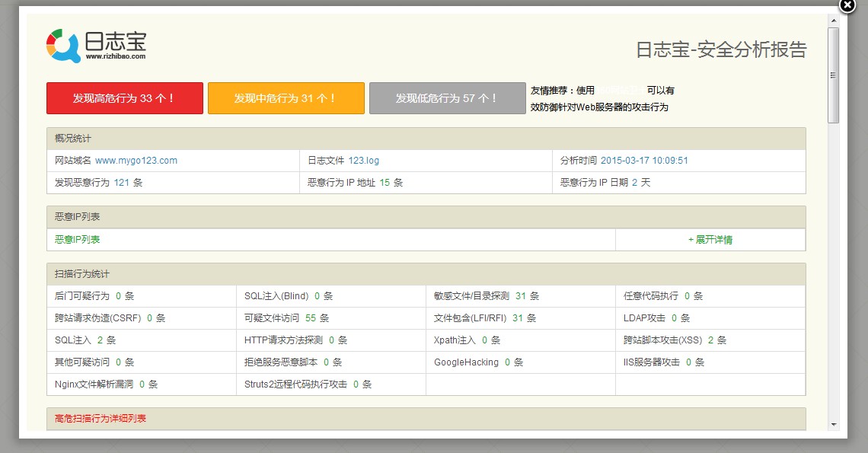Click the scrollbar down arrow
Image resolution: width=868 pixels, height=453 pixels.
(834, 425)
